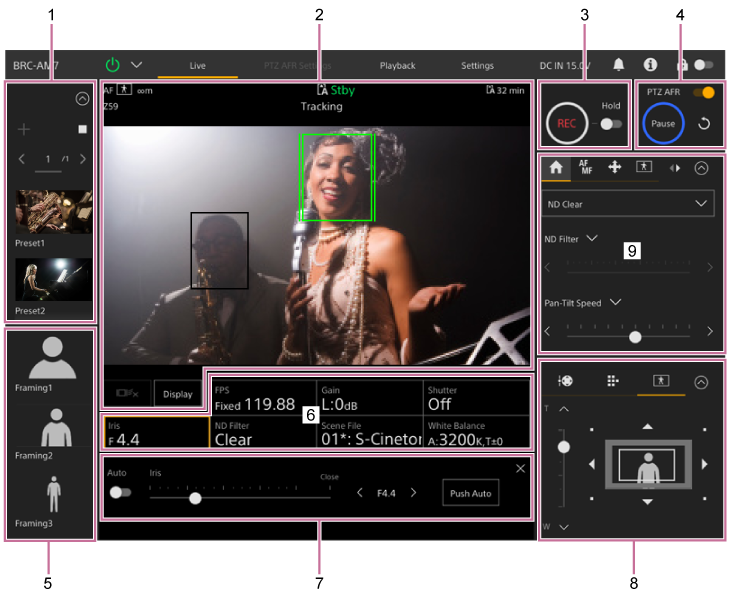Click the PTZ AFR reset arrow icon
The image size is (730, 600).
pos(704,125)
